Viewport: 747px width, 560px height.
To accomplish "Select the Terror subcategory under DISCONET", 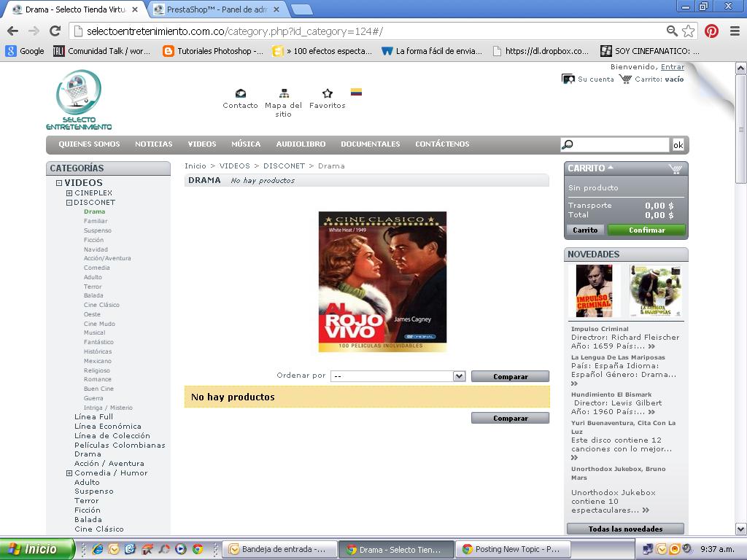I will click(x=93, y=287).
